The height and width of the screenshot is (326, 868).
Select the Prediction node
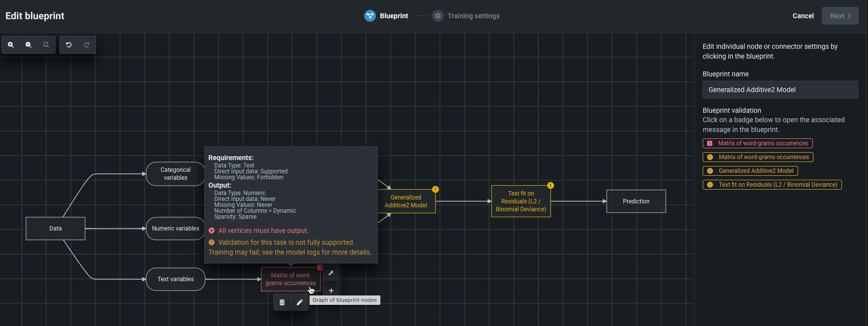tap(636, 201)
